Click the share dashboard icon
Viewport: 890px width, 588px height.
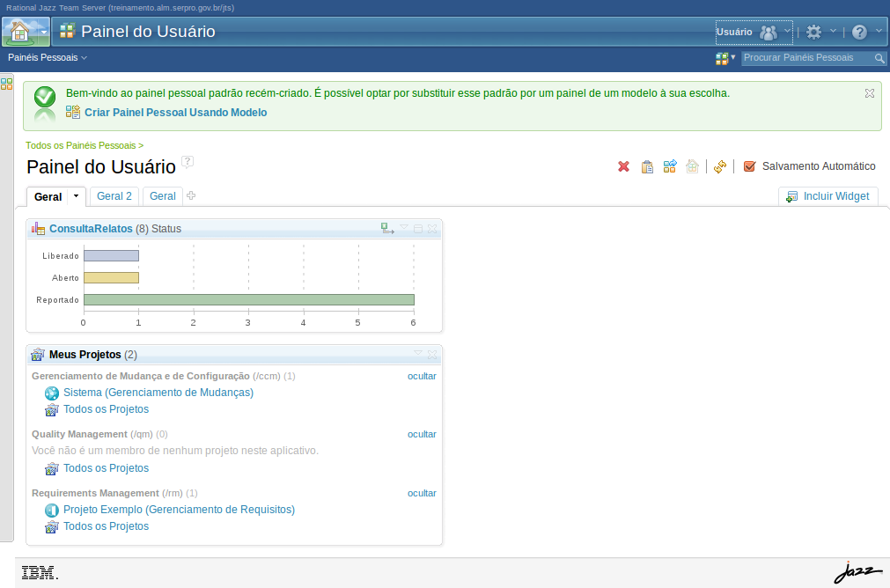pyautogui.click(x=670, y=166)
